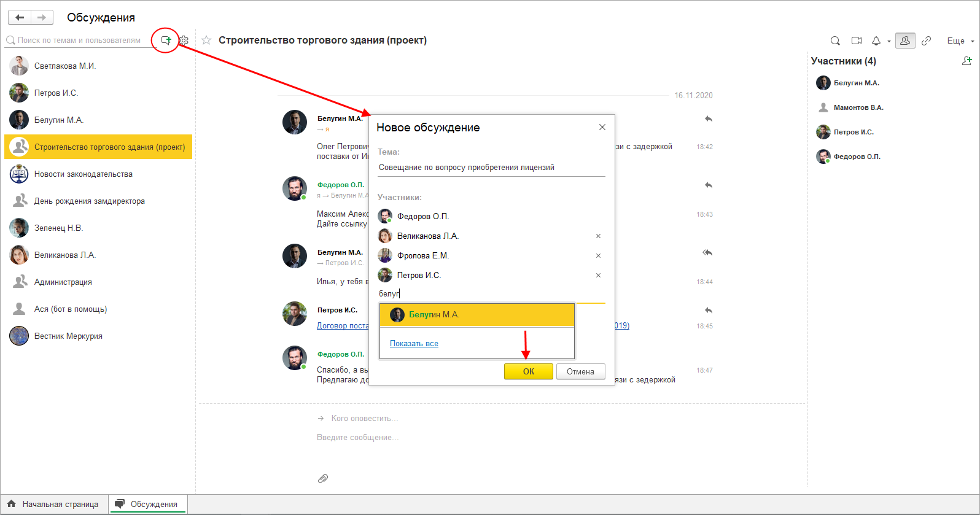This screenshot has height=515, width=980.
Task: Open the "Договор поста..." link
Action: tap(343, 326)
